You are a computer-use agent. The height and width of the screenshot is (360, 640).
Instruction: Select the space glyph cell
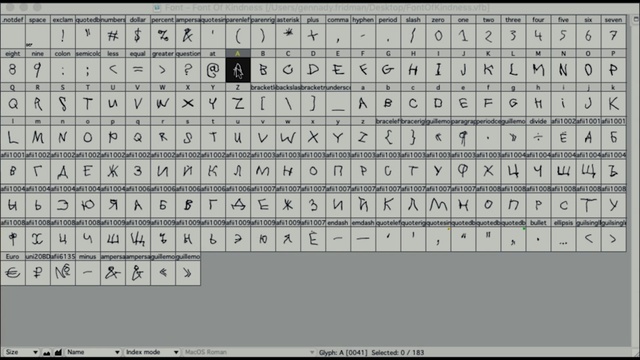[x=38, y=33]
